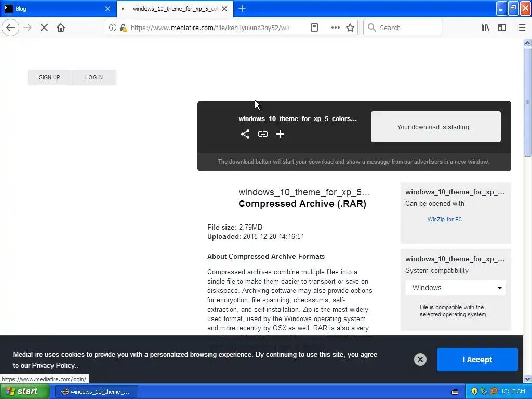The height and width of the screenshot is (399, 532).
Task: Accept cookies with I Accept
Action: (x=477, y=360)
